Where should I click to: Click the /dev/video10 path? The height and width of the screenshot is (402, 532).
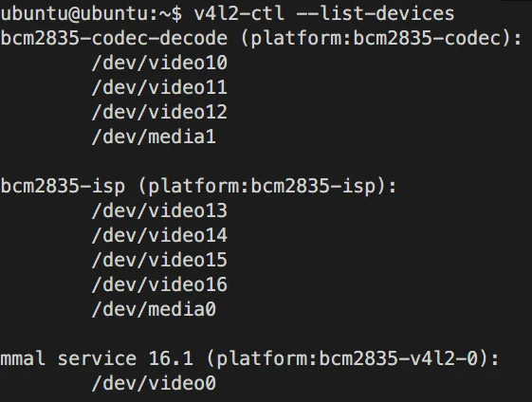coord(159,63)
